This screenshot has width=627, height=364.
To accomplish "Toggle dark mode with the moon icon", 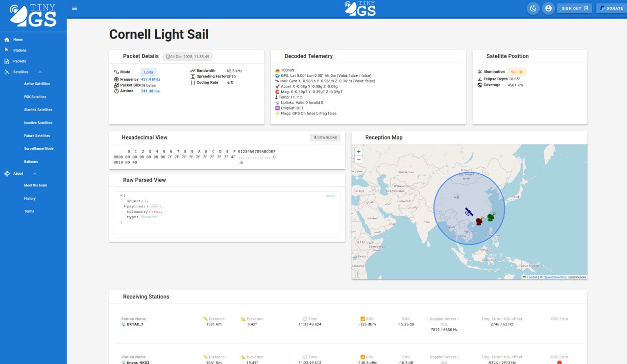I will click(x=533, y=8).
